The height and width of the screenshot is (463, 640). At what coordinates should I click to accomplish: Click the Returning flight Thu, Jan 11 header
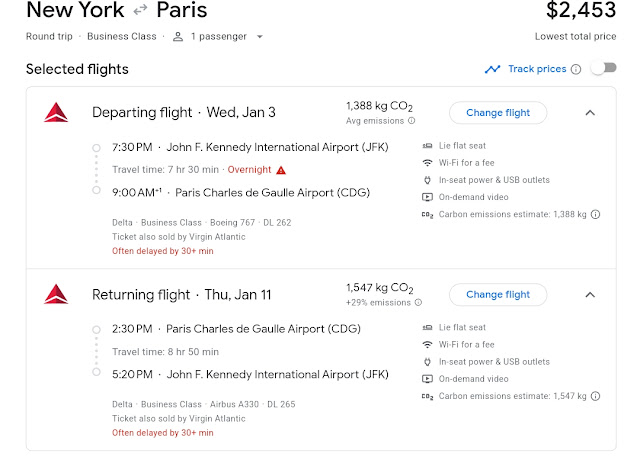point(182,295)
